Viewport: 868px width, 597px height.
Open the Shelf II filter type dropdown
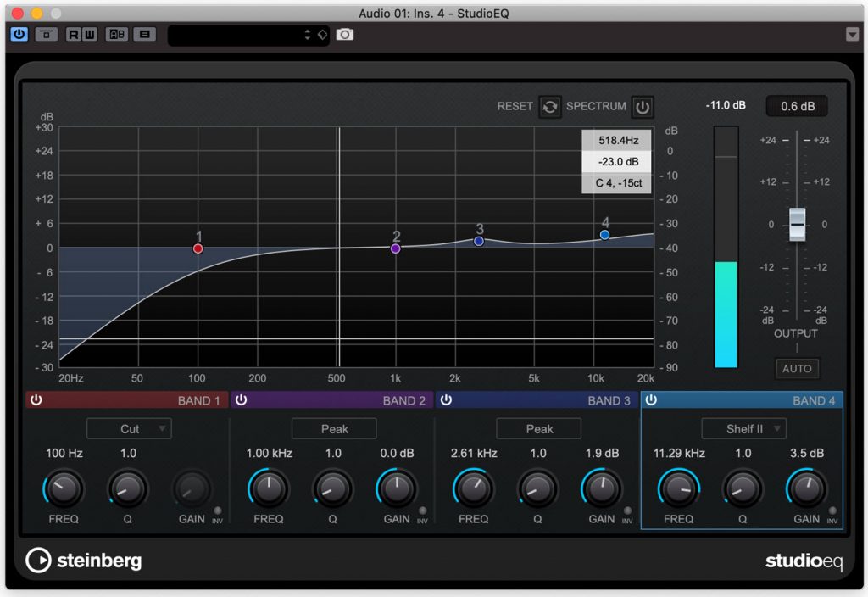click(x=743, y=429)
